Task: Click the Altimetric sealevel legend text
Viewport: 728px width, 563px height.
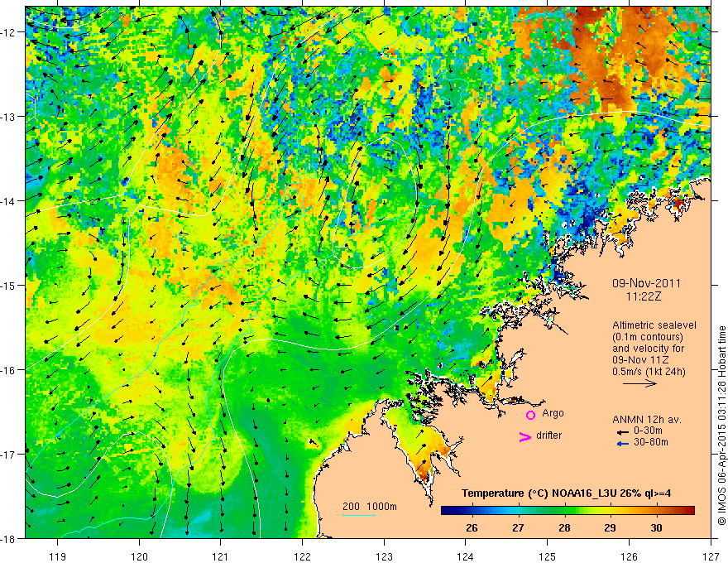Action: pos(654,325)
